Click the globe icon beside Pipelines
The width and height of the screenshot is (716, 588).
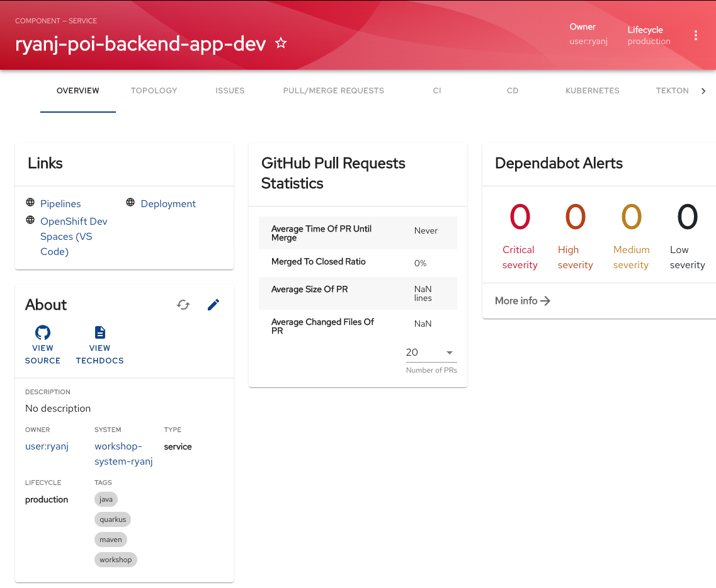click(30, 202)
